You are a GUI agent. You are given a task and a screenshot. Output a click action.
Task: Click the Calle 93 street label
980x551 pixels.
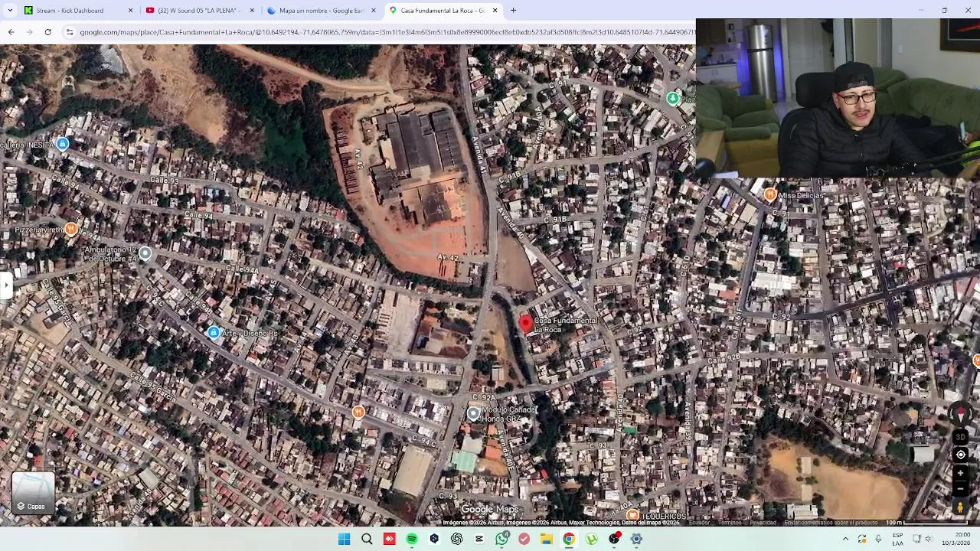tap(163, 180)
